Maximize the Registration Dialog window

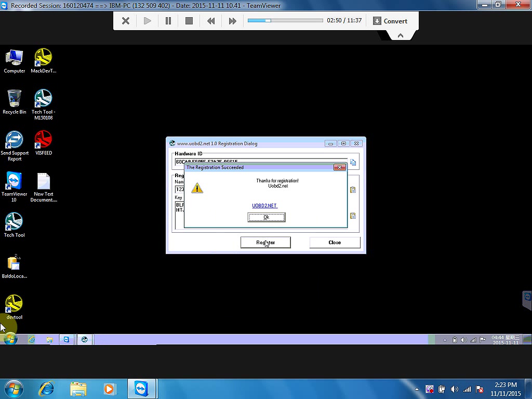coord(343,143)
